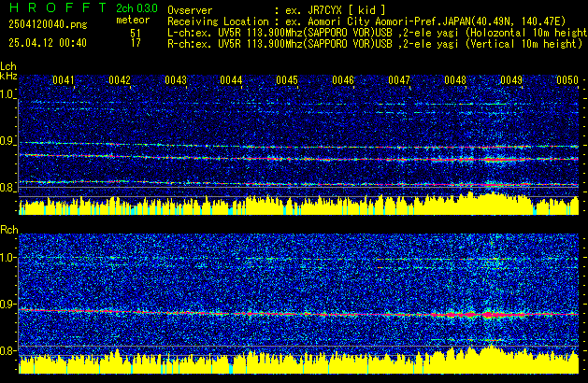The width and height of the screenshot is (588, 383).
Task: Click the timestamp 25.04.12 00:40
Action: click(x=48, y=43)
